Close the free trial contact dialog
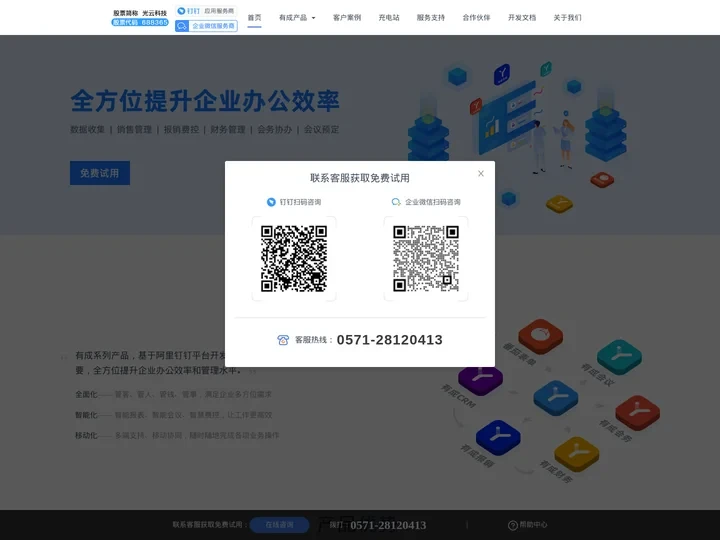720x540 pixels. click(x=481, y=174)
